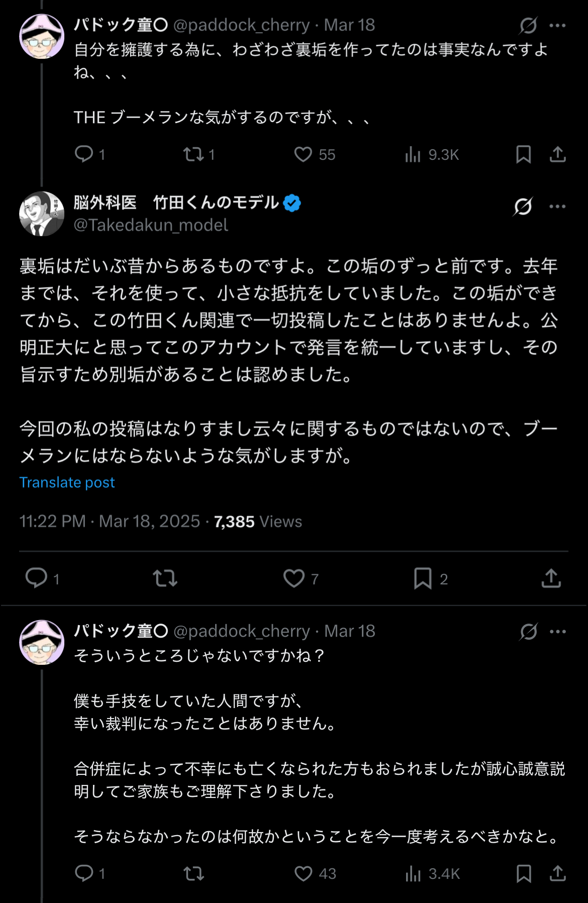Share the main Takedakun_model post
Screen dimensions: 588x903
coord(551,578)
